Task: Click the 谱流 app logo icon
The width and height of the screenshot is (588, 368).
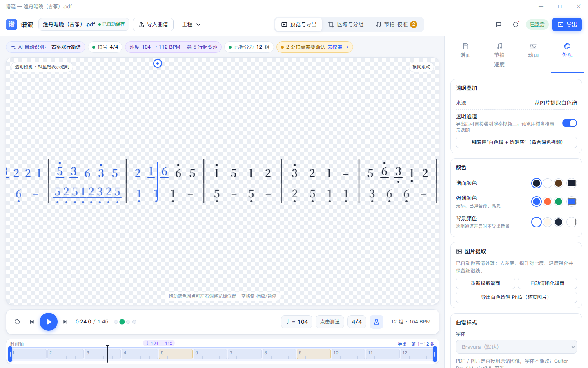Action: coord(11,25)
